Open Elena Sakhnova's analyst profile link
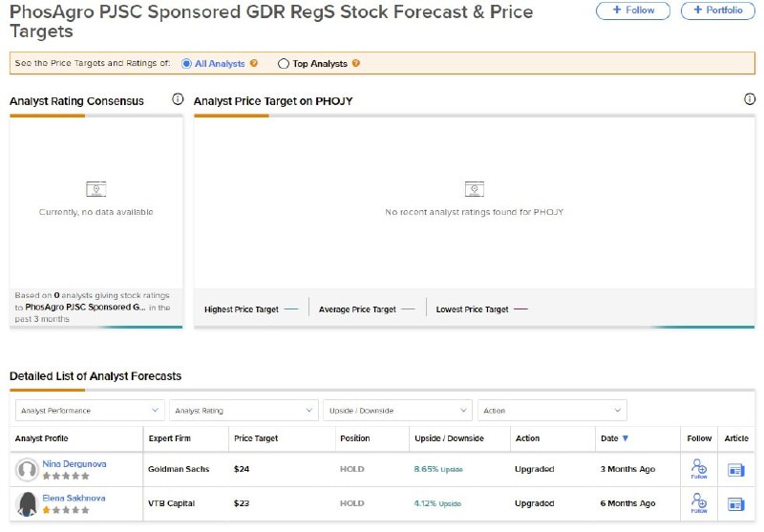 (x=74, y=498)
